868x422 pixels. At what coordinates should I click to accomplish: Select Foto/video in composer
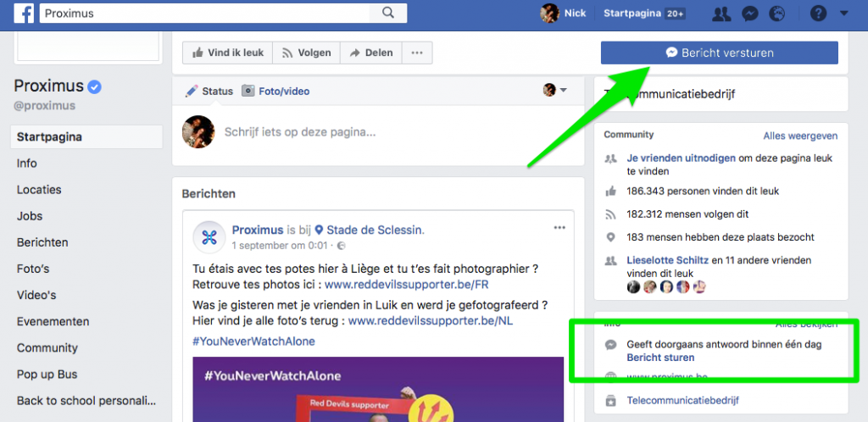click(x=275, y=92)
